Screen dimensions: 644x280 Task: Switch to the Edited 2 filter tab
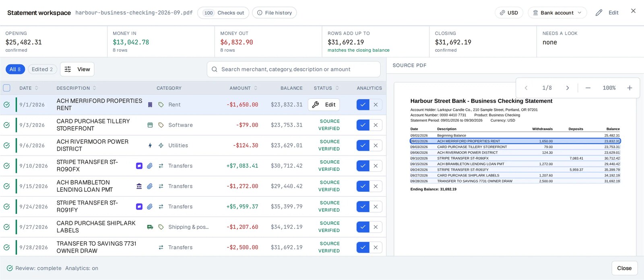(42, 69)
